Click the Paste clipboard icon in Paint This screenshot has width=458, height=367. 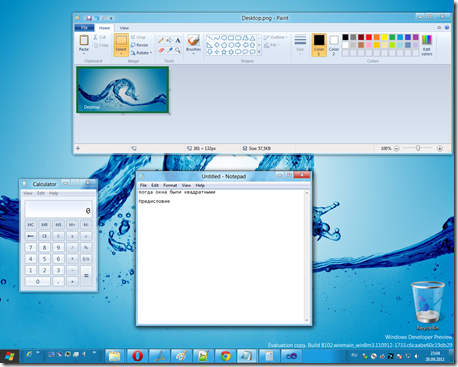[84, 40]
